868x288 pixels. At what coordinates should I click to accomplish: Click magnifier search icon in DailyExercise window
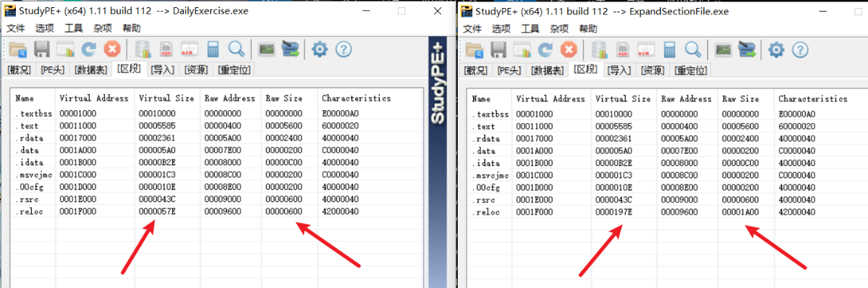pos(236,49)
